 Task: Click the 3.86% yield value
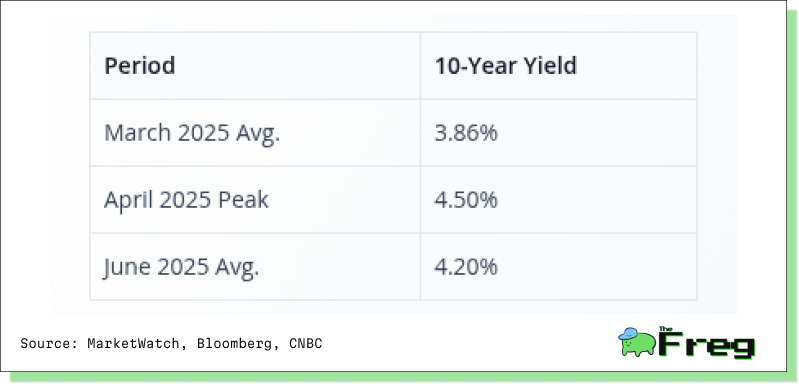[466, 133]
